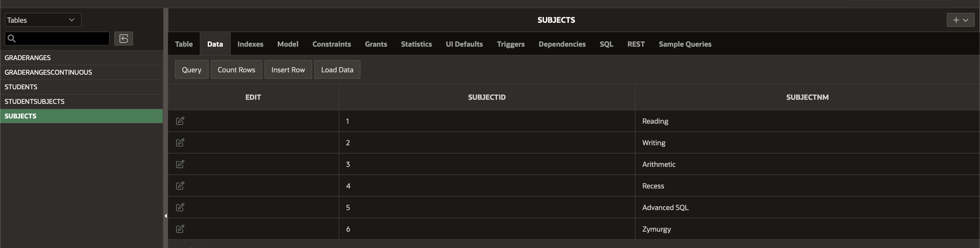Open the Grants tab

(x=376, y=44)
